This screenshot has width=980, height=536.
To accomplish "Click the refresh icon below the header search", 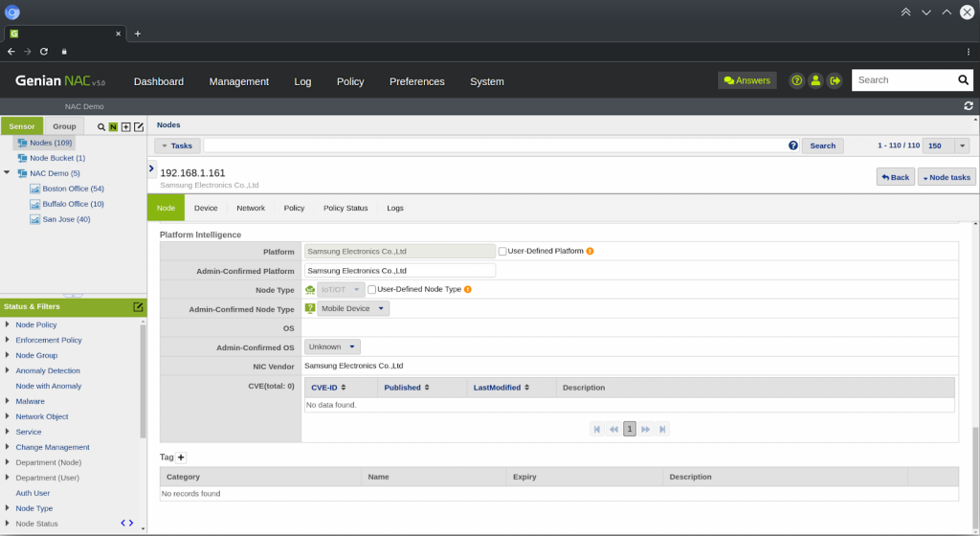I will 969,106.
